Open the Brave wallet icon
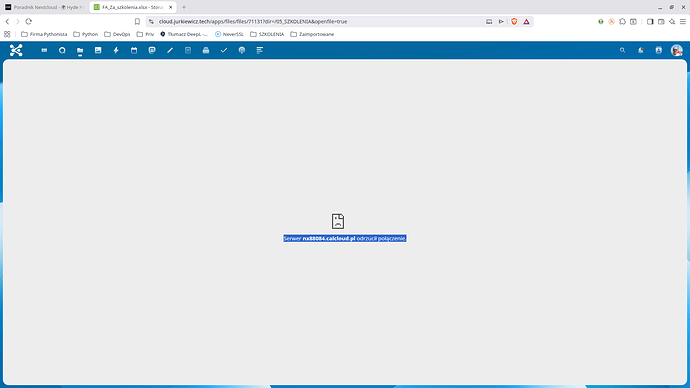Viewport: 690px width, 388px height. click(661, 22)
